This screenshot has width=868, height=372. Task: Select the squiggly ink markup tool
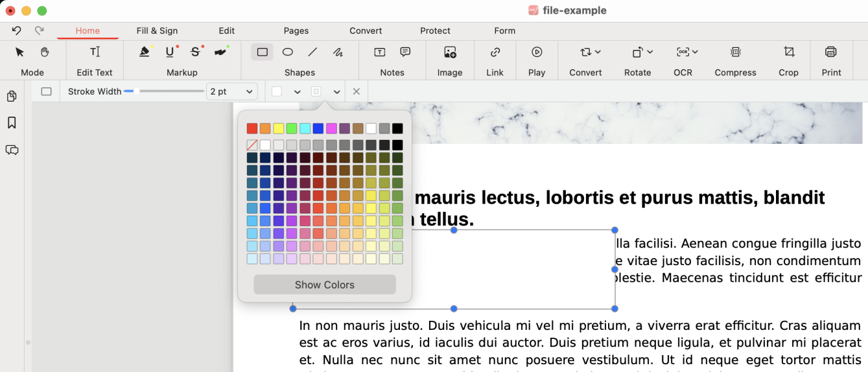point(221,52)
